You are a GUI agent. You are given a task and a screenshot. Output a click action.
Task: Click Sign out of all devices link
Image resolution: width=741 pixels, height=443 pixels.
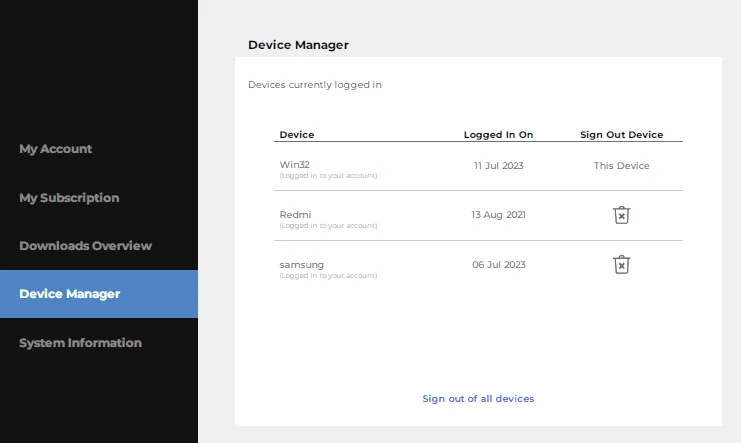click(478, 399)
